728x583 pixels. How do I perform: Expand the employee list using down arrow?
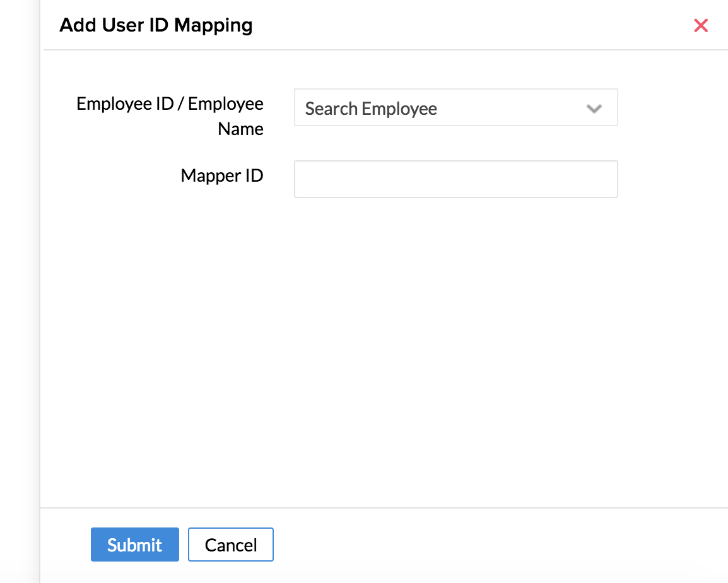click(593, 109)
